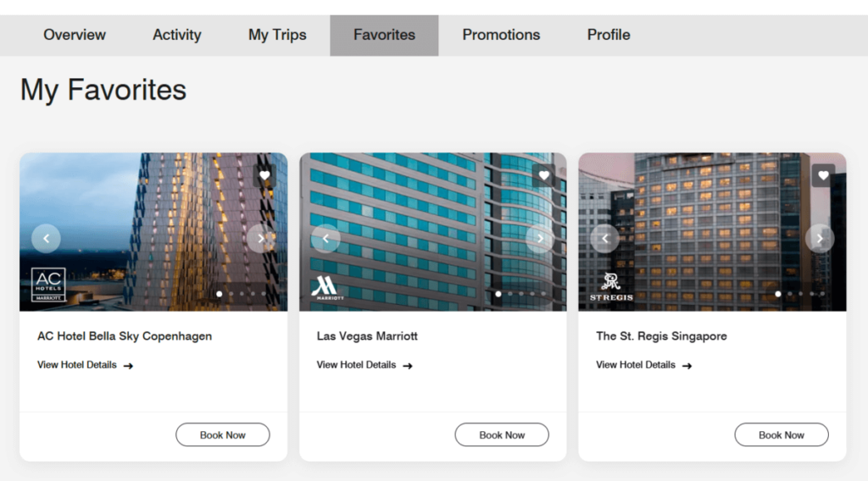
Task: Switch to the Activity tab
Action: pyautogui.click(x=176, y=35)
